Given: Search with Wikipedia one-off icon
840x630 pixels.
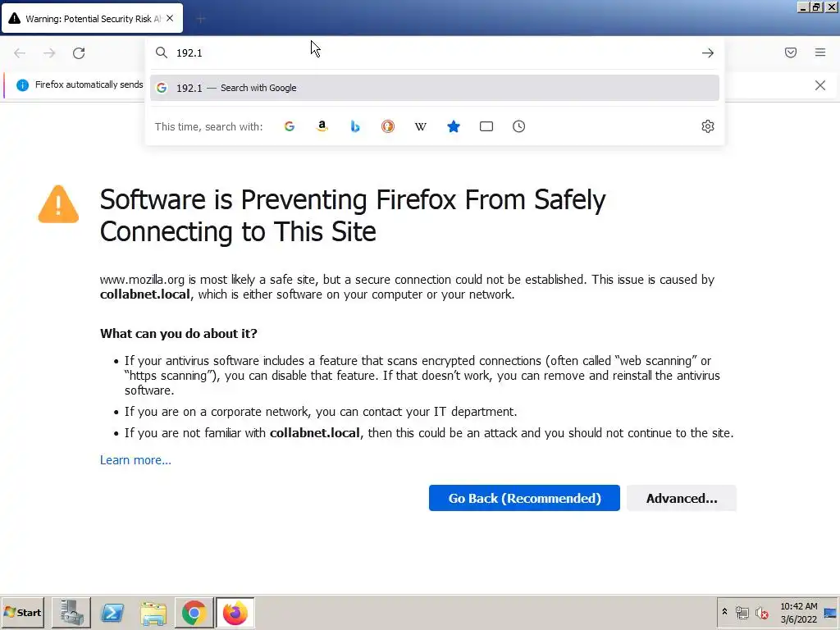Looking at the screenshot, I should [x=421, y=126].
